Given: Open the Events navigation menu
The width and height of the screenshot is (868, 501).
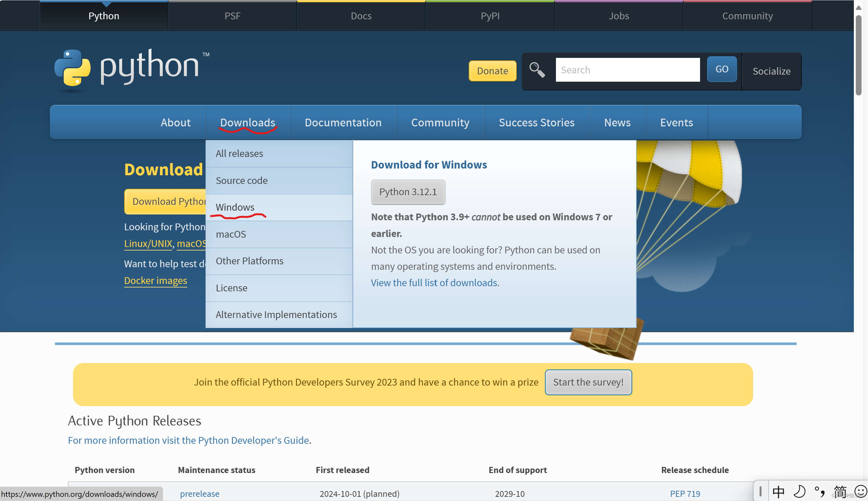Looking at the screenshot, I should 676,123.
